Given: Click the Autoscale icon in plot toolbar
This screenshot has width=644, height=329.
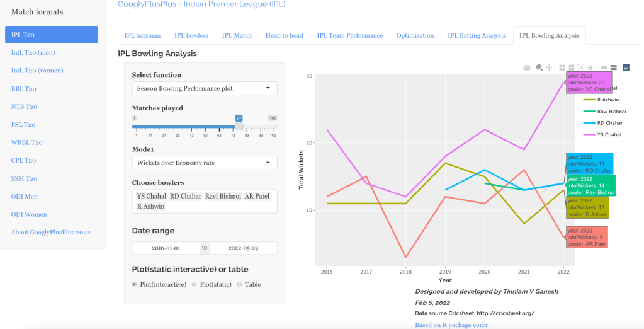Looking at the screenshot, I should coord(580,67).
